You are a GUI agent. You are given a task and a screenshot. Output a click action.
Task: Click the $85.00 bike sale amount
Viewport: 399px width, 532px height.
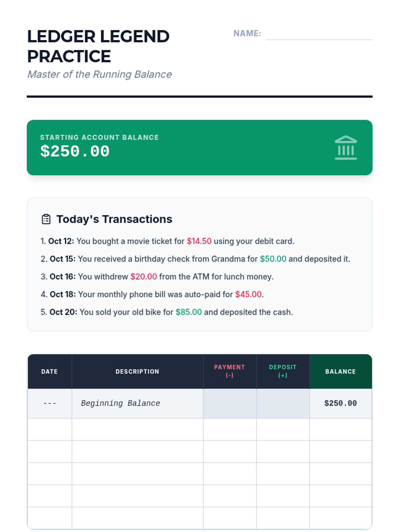189,312
